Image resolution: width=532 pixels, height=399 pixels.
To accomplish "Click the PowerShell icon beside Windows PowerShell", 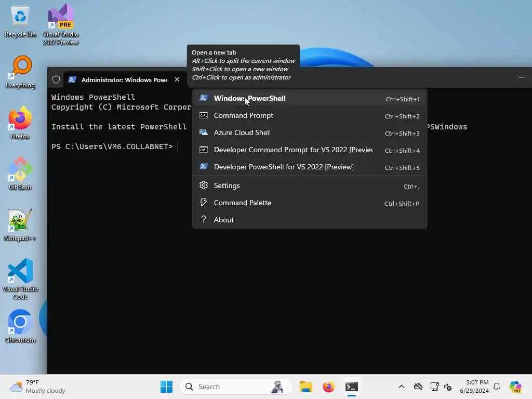I will point(204,98).
